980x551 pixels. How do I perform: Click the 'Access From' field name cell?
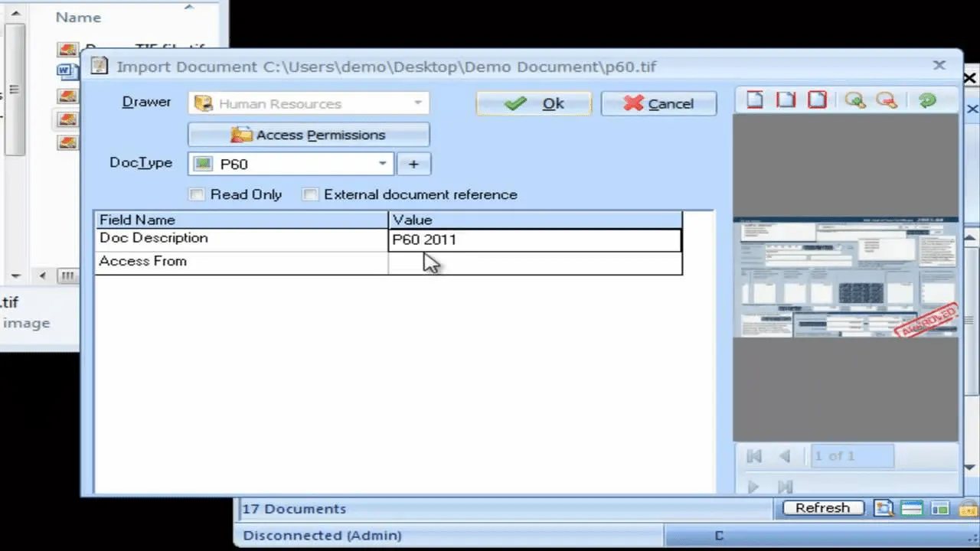[241, 262]
